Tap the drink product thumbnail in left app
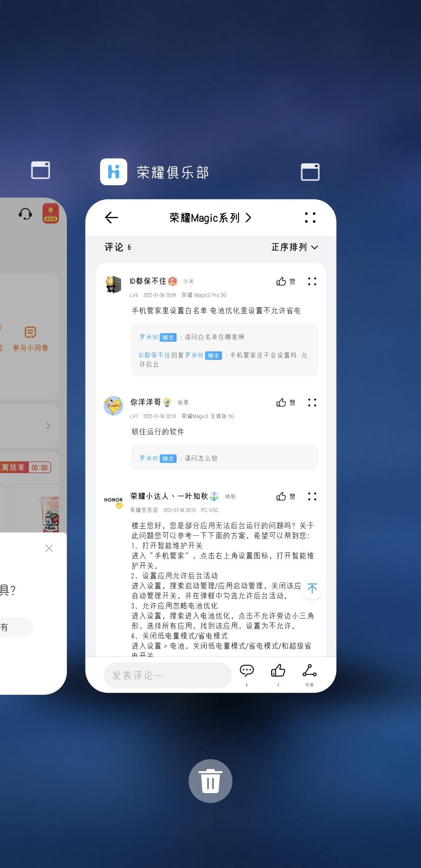This screenshot has width=421, height=868. tap(49, 514)
